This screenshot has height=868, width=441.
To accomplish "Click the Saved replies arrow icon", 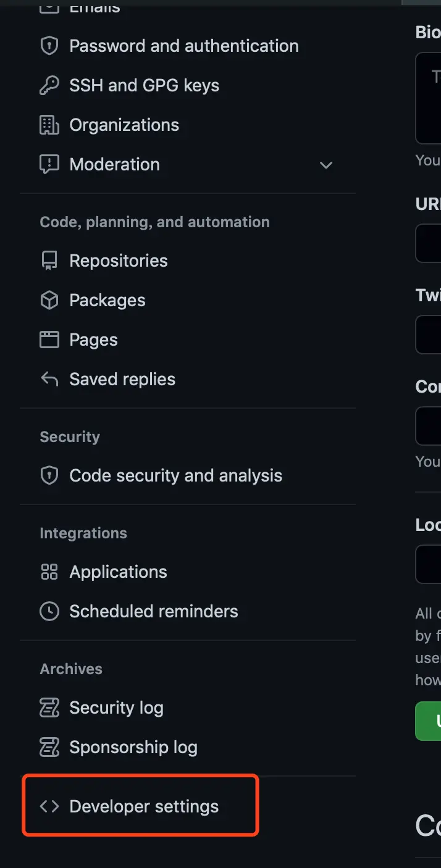I will pyautogui.click(x=49, y=379).
